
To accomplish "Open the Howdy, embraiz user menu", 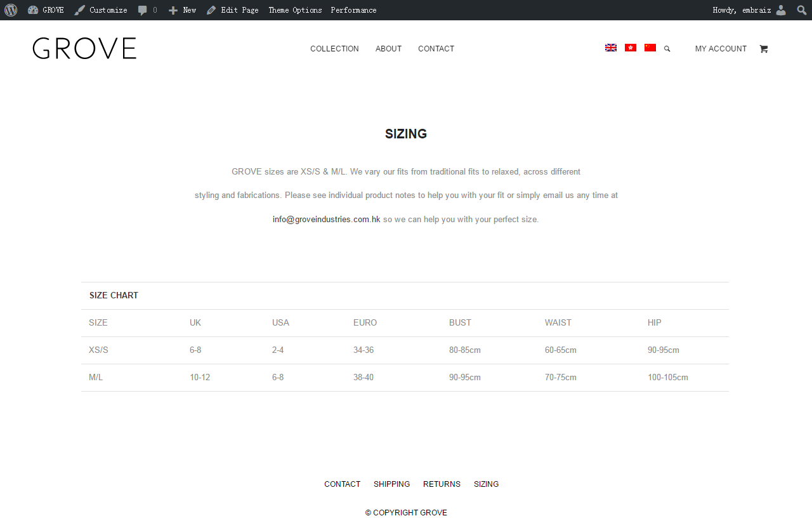I will tap(749, 10).
